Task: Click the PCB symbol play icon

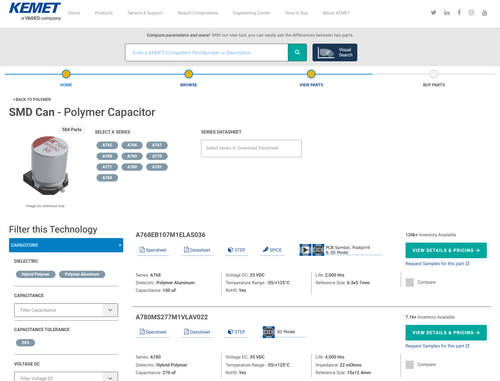Action: point(305,250)
